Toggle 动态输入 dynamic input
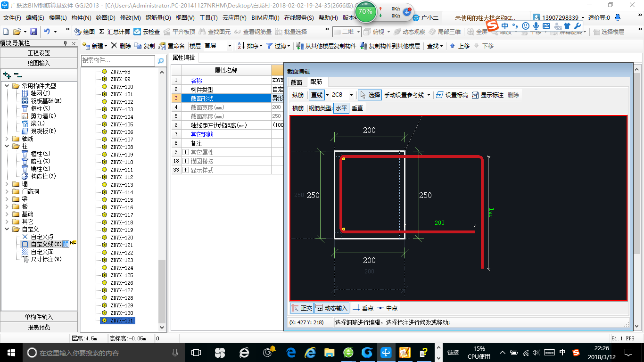 click(x=331, y=308)
